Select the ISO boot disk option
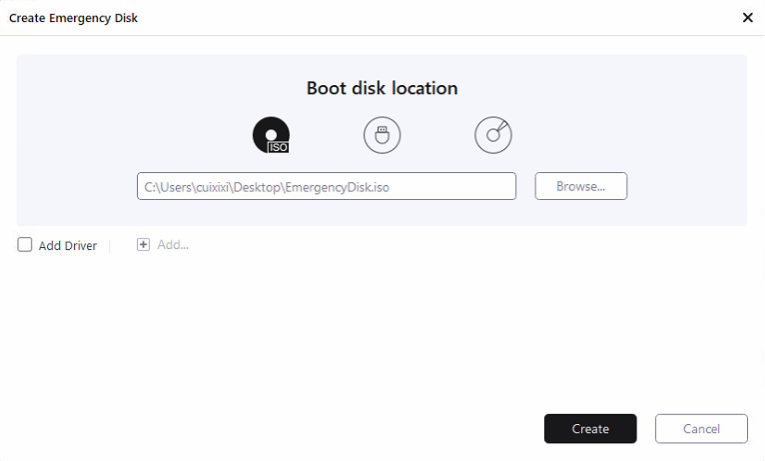 point(271,135)
